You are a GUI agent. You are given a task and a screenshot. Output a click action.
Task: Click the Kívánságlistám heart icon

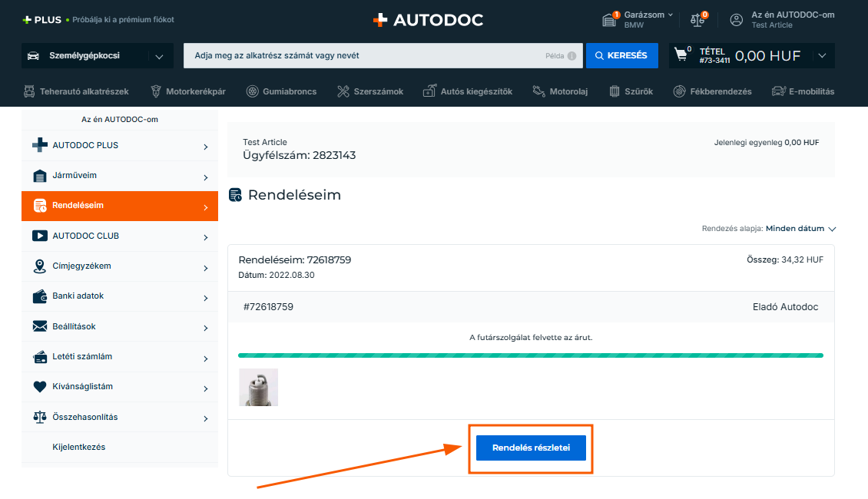(x=40, y=387)
